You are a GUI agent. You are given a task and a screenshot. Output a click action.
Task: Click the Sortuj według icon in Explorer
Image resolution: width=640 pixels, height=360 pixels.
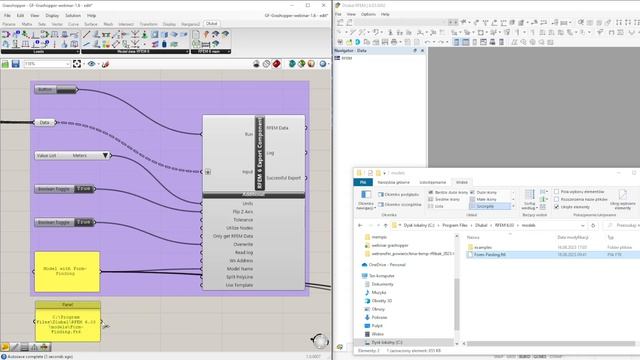click(x=530, y=195)
